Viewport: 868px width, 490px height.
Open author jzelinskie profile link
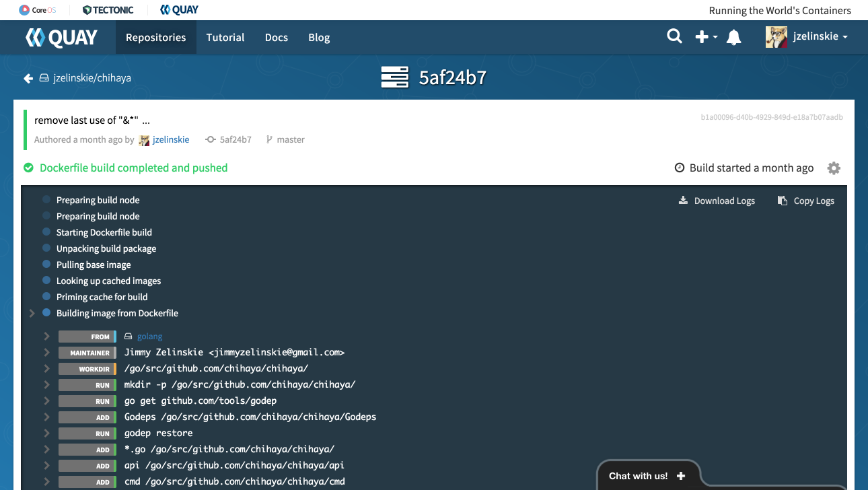[x=171, y=139]
